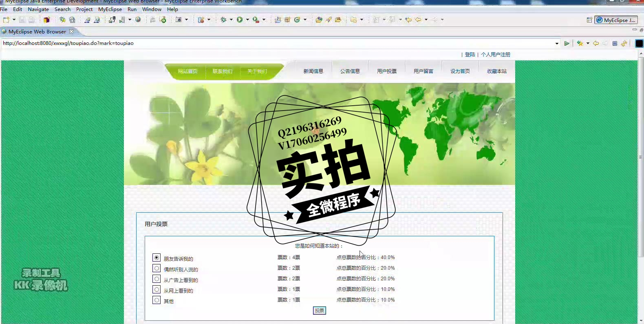This screenshot has height=324, width=644.
Task: Open the Run menu
Action: tap(132, 9)
